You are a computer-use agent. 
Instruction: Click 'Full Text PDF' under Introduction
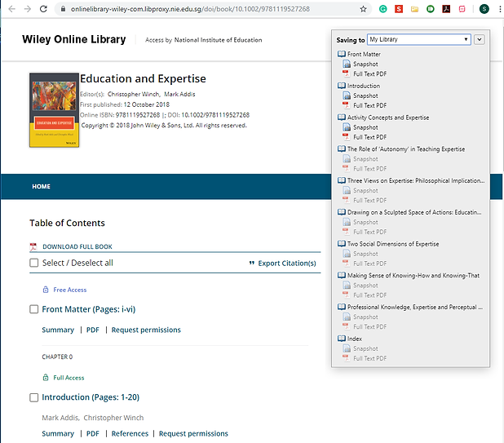coord(369,105)
